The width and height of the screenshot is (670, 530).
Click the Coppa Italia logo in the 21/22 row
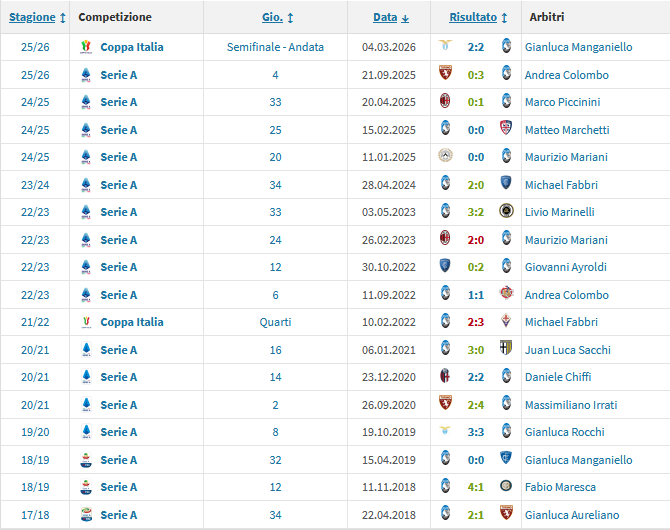pyautogui.click(x=85, y=322)
